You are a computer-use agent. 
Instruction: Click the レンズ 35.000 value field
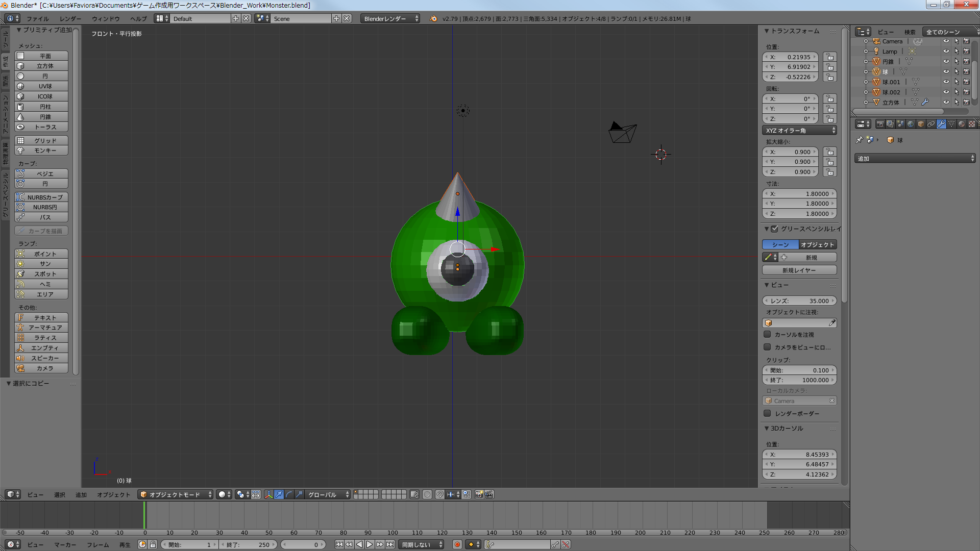[799, 301]
